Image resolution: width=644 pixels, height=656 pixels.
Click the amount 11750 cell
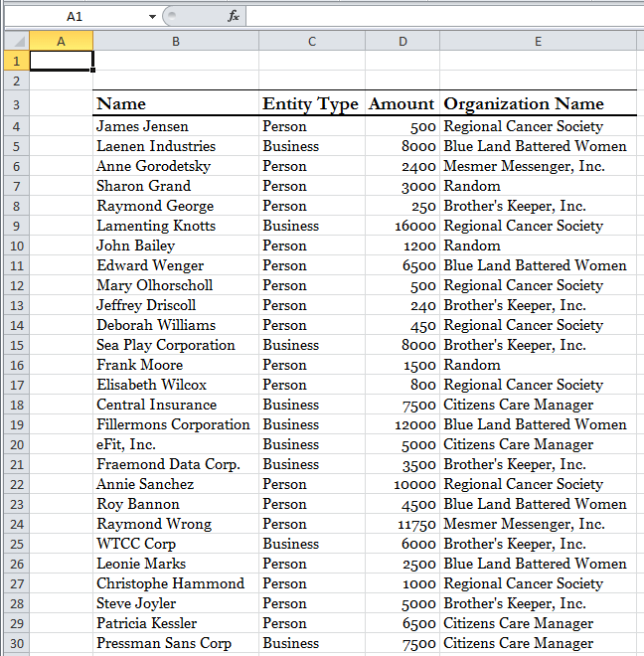(402, 524)
